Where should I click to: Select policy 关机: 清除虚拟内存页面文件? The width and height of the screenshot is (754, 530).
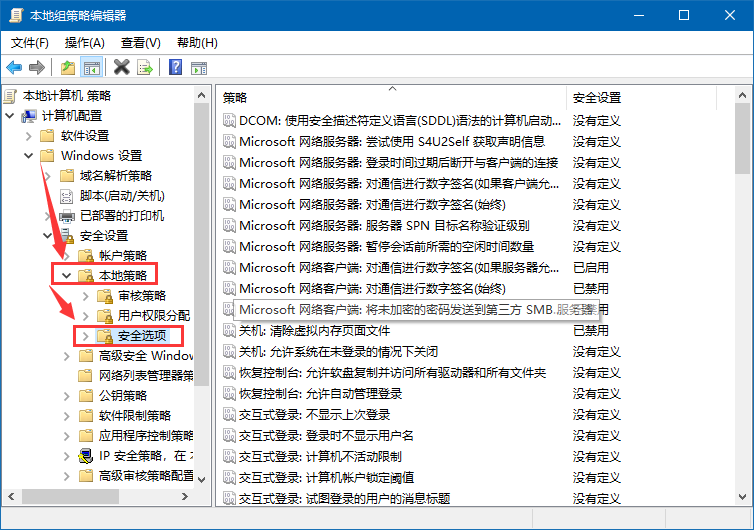pos(314,330)
